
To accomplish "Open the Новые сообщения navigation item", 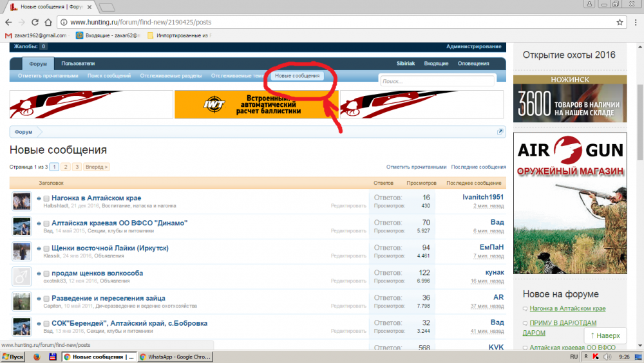I will [297, 76].
